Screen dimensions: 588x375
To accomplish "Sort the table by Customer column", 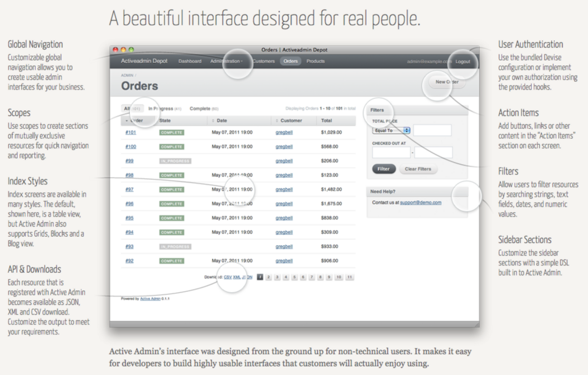I will (x=294, y=121).
